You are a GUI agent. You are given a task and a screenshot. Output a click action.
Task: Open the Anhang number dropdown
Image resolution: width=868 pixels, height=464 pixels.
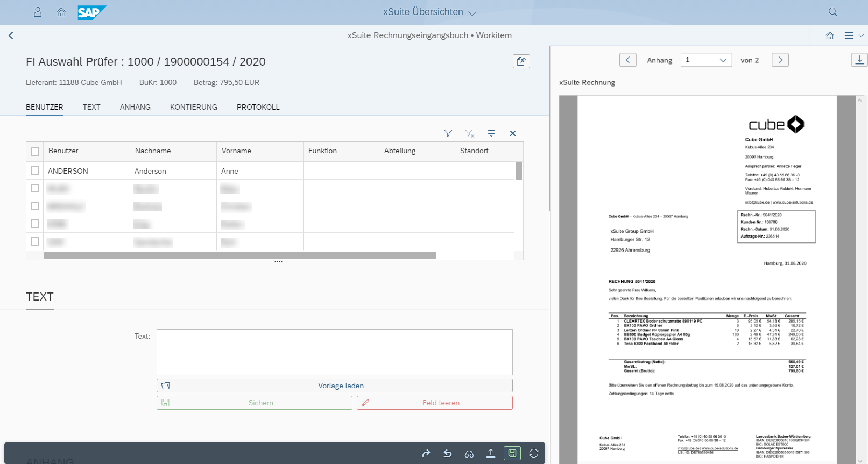point(706,60)
